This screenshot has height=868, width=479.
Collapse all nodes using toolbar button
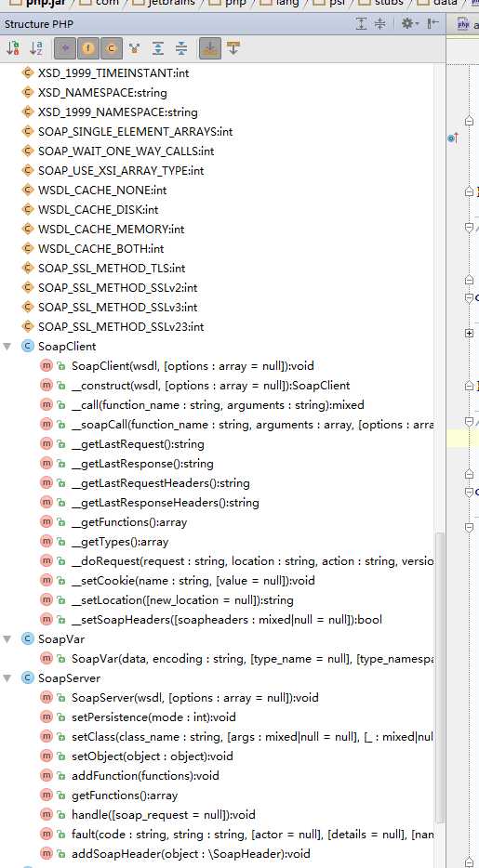click(181, 48)
